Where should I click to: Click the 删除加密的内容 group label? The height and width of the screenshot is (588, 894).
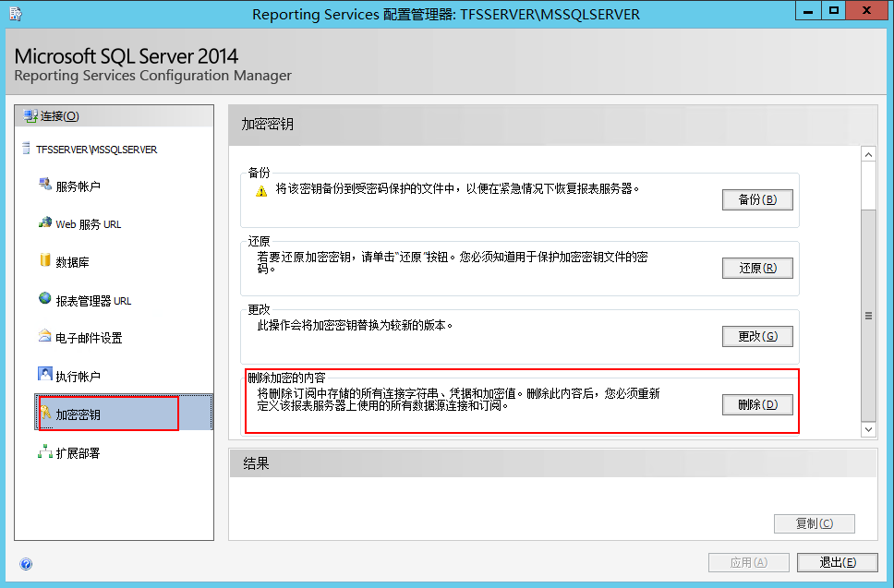click(287, 378)
